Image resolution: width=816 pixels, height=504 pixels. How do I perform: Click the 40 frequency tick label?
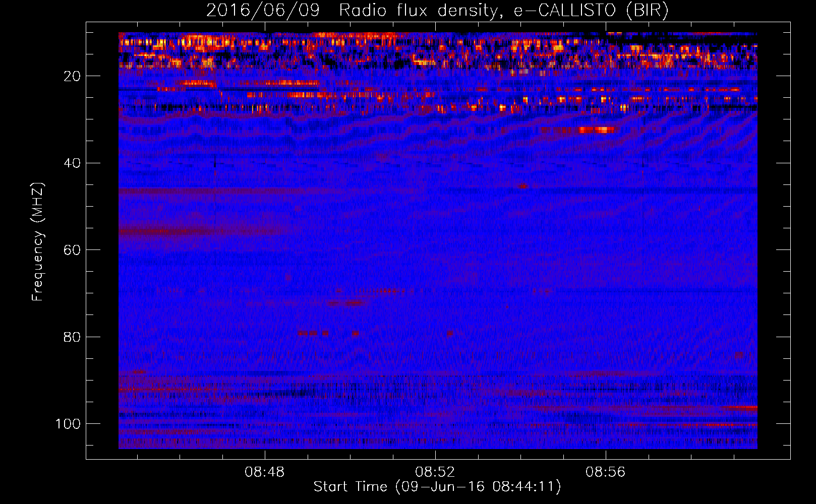coord(72,163)
